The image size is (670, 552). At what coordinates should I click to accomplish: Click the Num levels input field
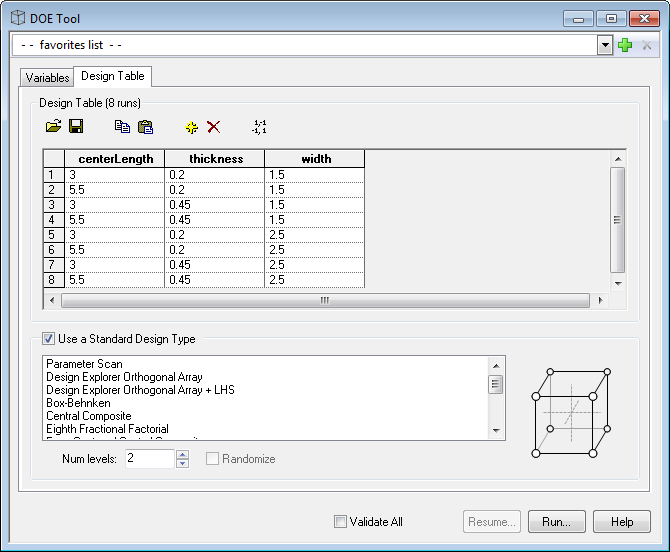point(150,459)
